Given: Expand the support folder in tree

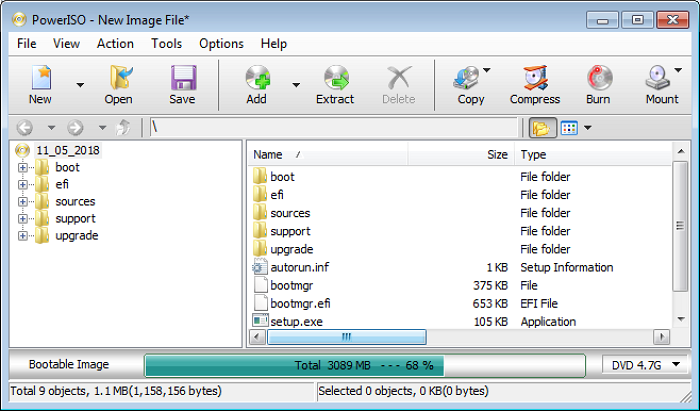Looking at the screenshot, I should (22, 219).
